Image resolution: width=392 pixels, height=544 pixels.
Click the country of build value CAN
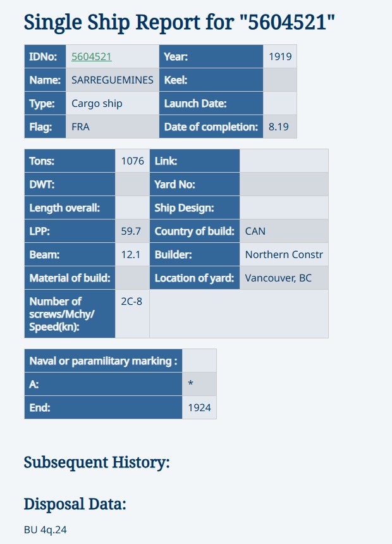pyautogui.click(x=255, y=231)
